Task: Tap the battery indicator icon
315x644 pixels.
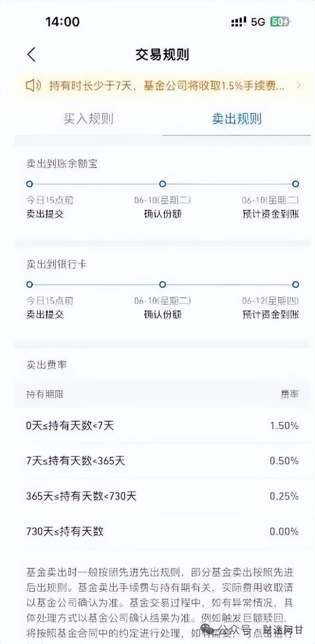Action: [x=280, y=22]
